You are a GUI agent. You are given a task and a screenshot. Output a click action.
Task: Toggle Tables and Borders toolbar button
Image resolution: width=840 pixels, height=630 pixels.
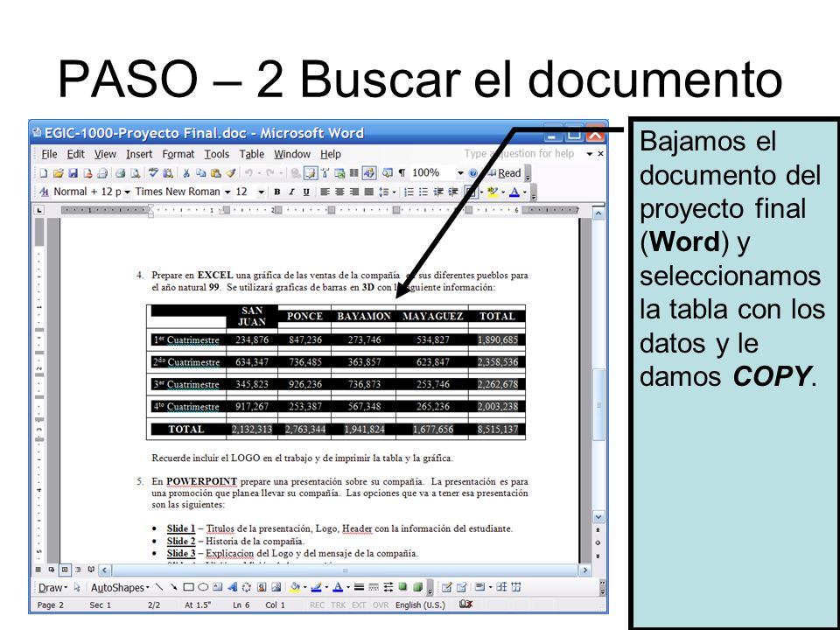pyautogui.click(x=310, y=173)
